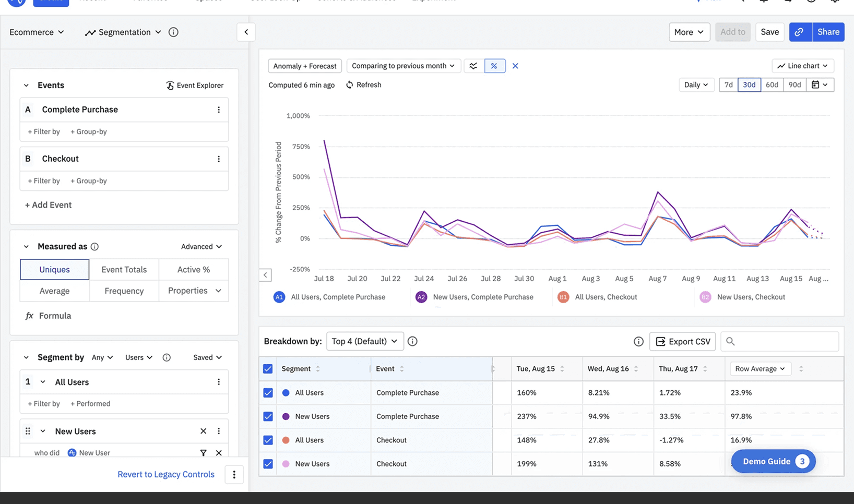
Task: Toggle the select-all checkbox in table header
Action: pyautogui.click(x=268, y=369)
